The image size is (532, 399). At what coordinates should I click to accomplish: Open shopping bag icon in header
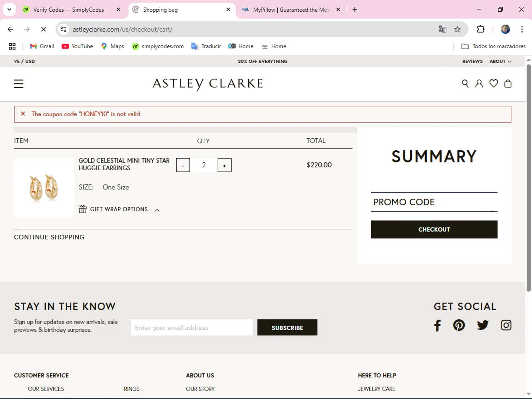tap(508, 84)
